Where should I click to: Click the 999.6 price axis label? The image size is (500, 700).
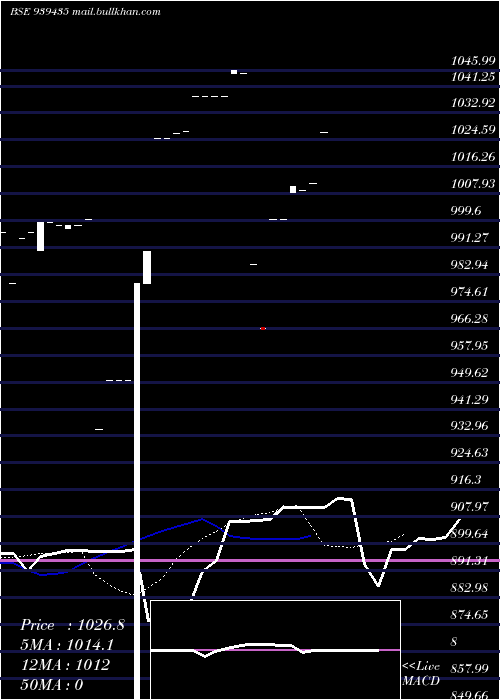[x=466, y=211]
